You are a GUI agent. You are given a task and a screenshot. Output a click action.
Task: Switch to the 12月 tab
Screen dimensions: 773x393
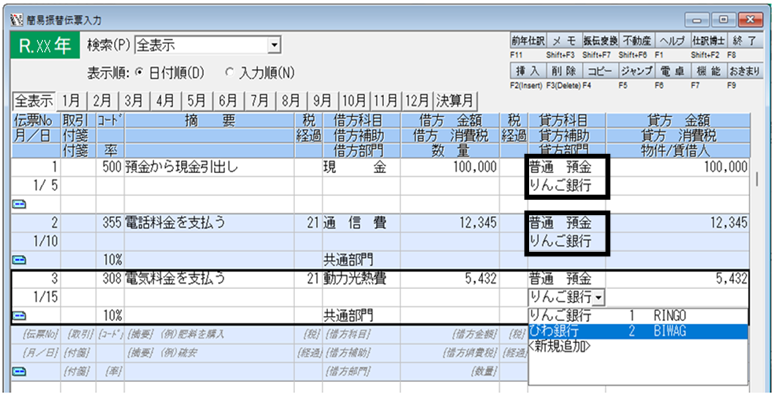(x=418, y=102)
